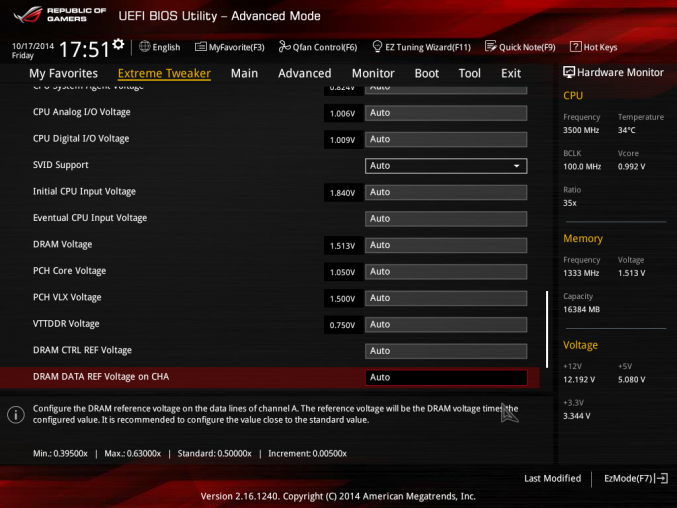Click the EZ Tuning Wizard(F11) label

point(428,47)
